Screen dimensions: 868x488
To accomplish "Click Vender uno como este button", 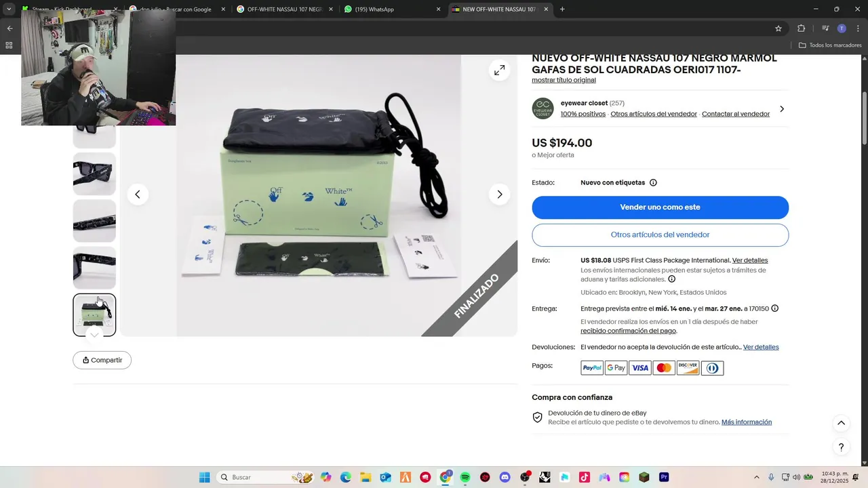I will click(660, 207).
